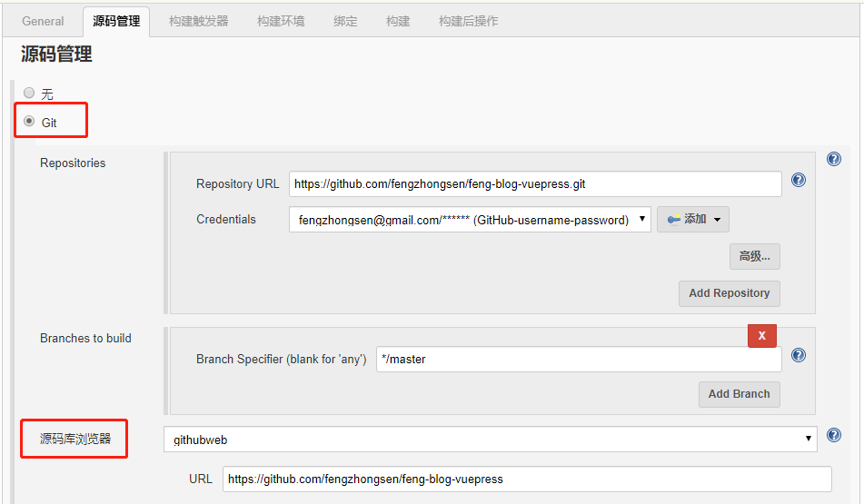
Task: Open the 添加 credentials dropdown arrow
Action: 717,220
